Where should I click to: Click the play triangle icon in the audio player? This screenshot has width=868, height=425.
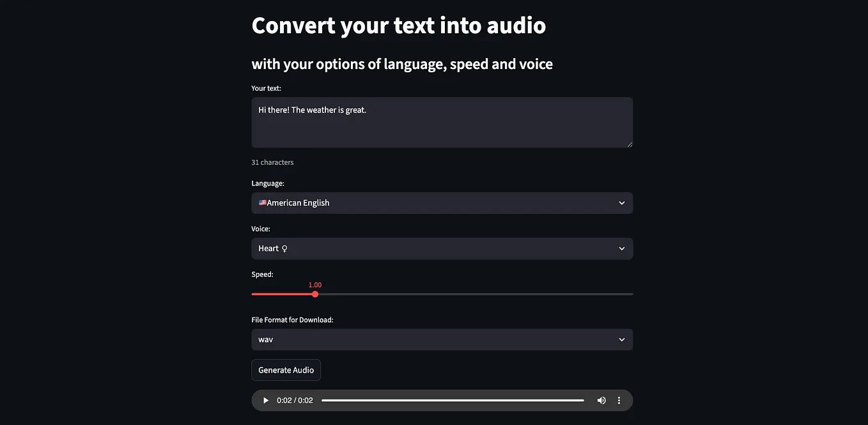[x=265, y=399]
